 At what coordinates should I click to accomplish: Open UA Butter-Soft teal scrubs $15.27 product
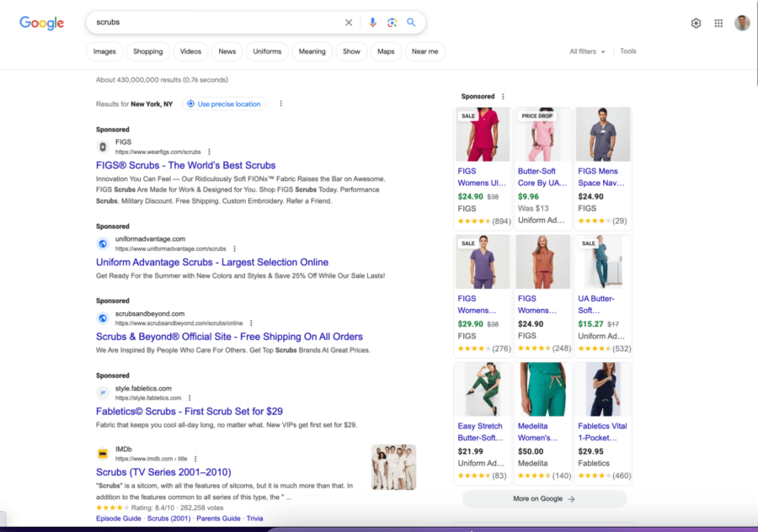[603, 295]
